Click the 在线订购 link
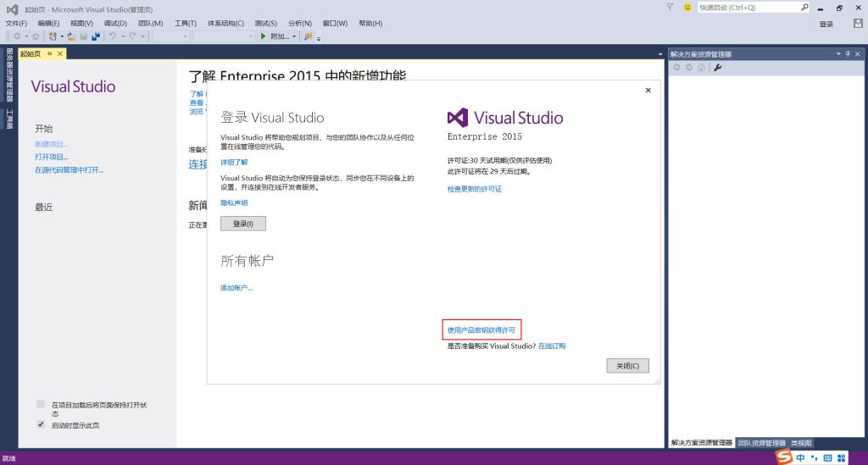This screenshot has height=465, width=868. [552, 346]
